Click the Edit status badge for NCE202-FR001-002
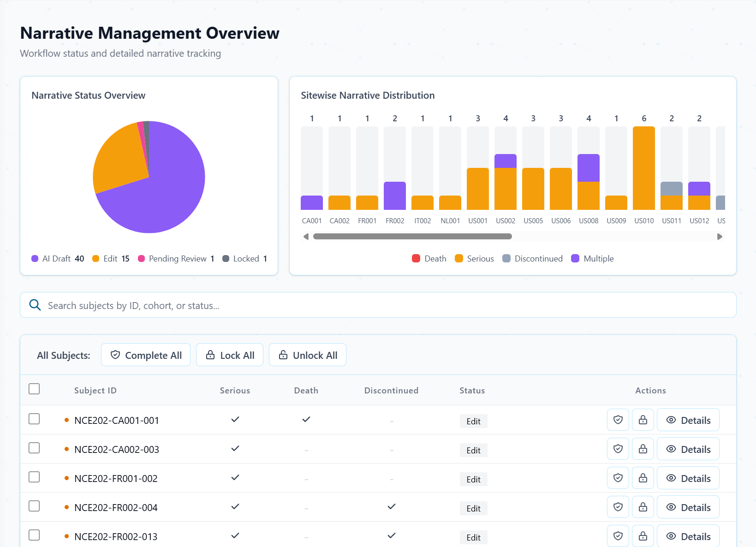Image resolution: width=756 pixels, height=547 pixels. coord(474,479)
